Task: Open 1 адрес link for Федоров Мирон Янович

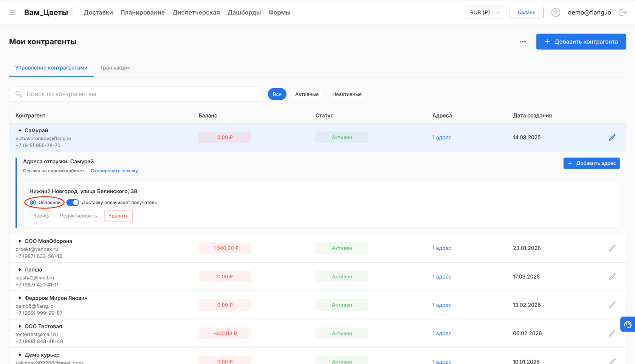Action: pyautogui.click(x=442, y=305)
